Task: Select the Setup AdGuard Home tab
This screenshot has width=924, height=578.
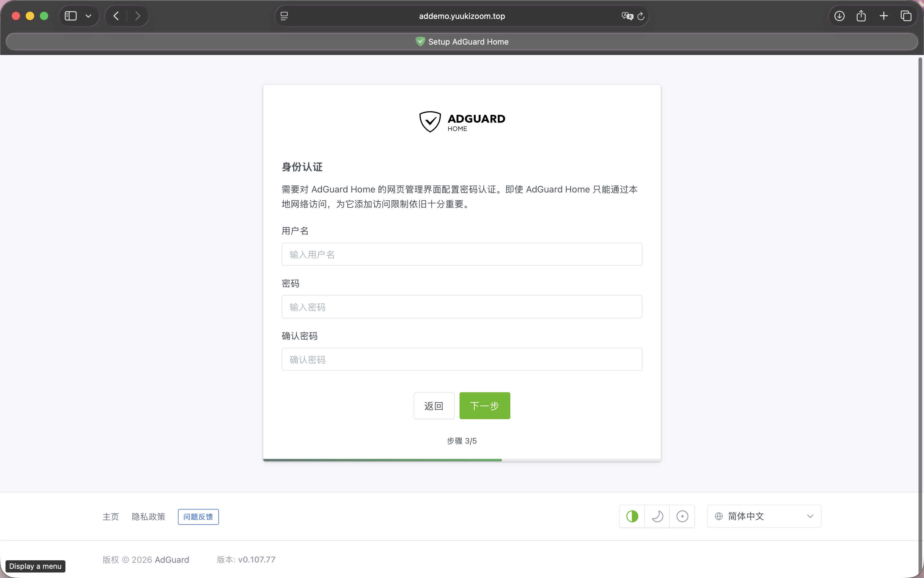Action: pyautogui.click(x=462, y=42)
